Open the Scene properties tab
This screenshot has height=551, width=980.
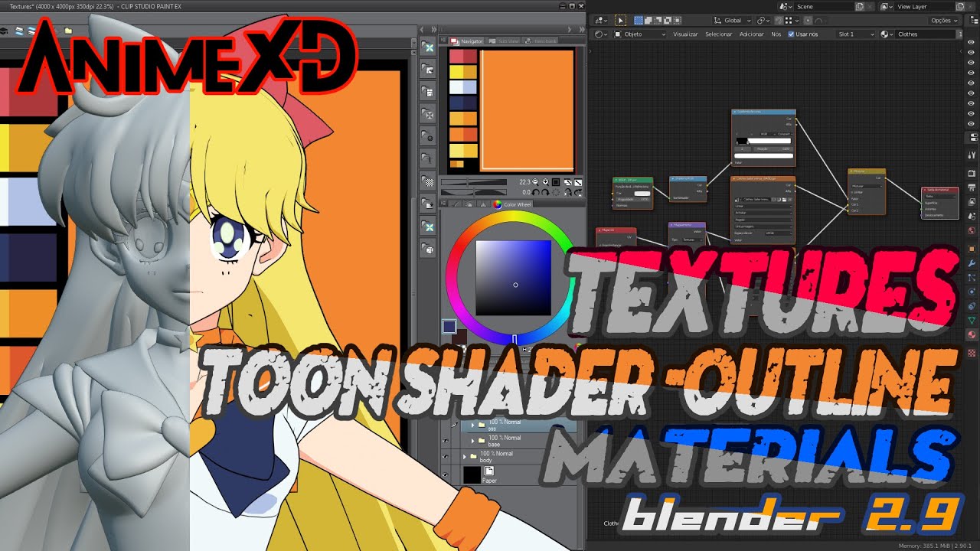point(971,217)
